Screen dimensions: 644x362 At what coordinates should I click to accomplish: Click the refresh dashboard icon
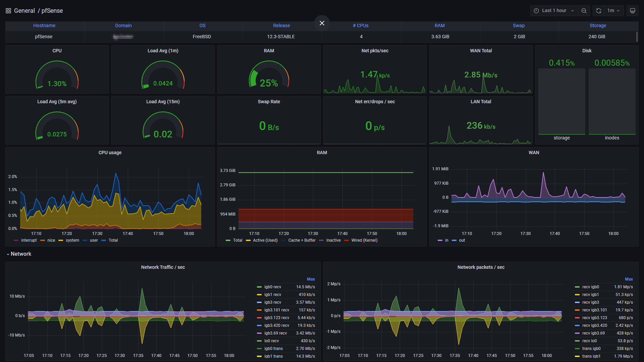pyautogui.click(x=599, y=11)
